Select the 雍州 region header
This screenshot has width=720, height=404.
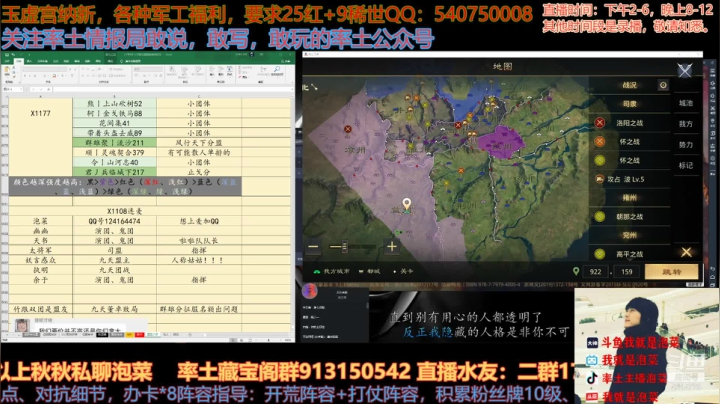pos(630,198)
